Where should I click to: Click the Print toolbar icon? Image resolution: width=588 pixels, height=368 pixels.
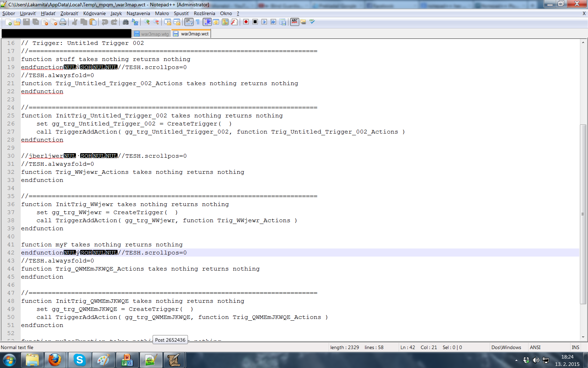(x=63, y=22)
